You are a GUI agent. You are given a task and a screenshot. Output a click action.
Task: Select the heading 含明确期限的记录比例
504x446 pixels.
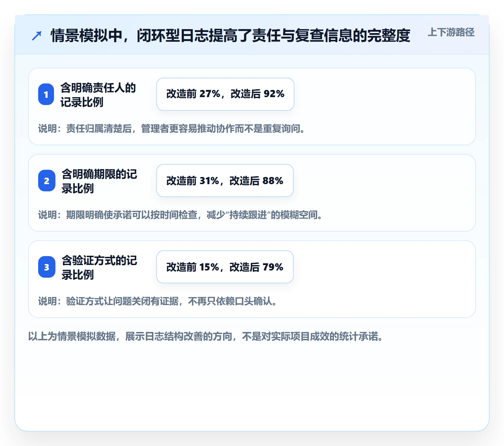click(x=99, y=181)
